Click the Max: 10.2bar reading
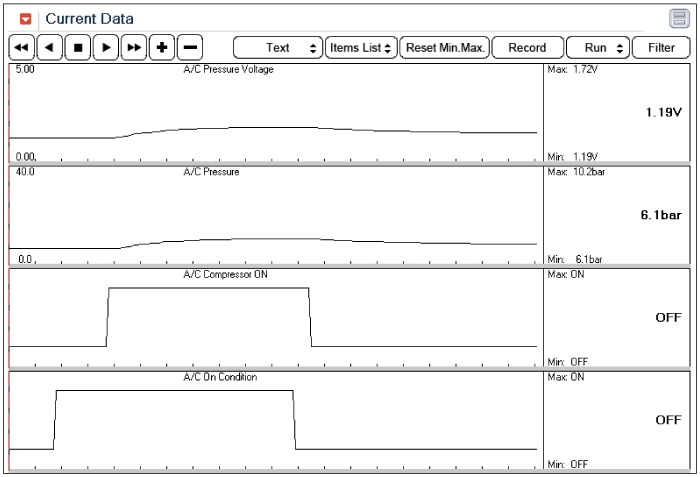700x477 pixels. pyautogui.click(x=576, y=172)
